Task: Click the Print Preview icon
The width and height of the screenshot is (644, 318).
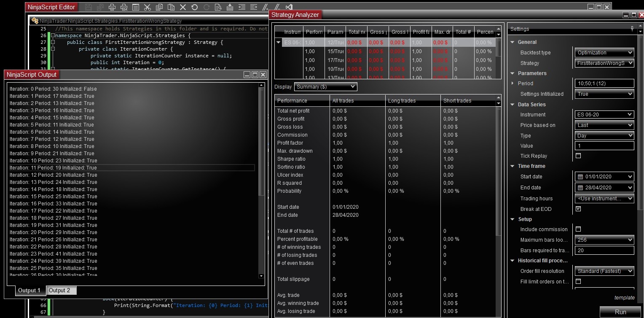Action: tap(124, 7)
